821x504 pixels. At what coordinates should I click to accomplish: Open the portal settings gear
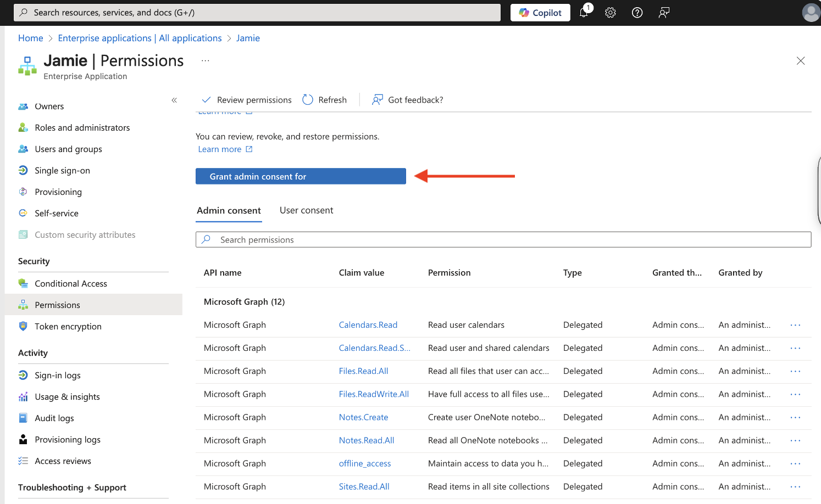610,12
